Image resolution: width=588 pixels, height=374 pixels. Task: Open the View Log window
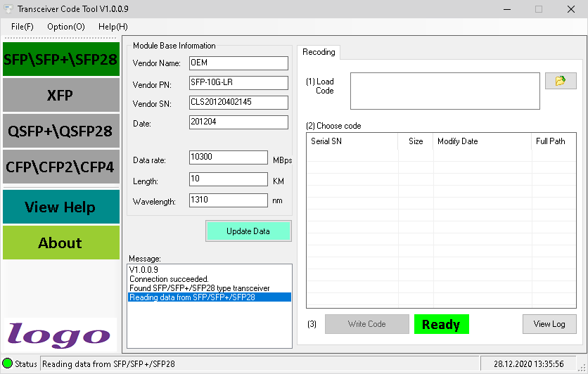pyautogui.click(x=549, y=324)
